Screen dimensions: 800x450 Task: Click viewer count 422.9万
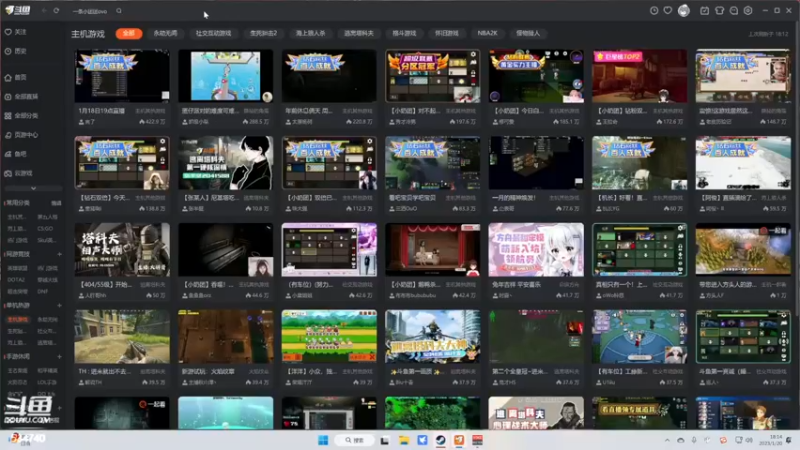tap(152, 122)
